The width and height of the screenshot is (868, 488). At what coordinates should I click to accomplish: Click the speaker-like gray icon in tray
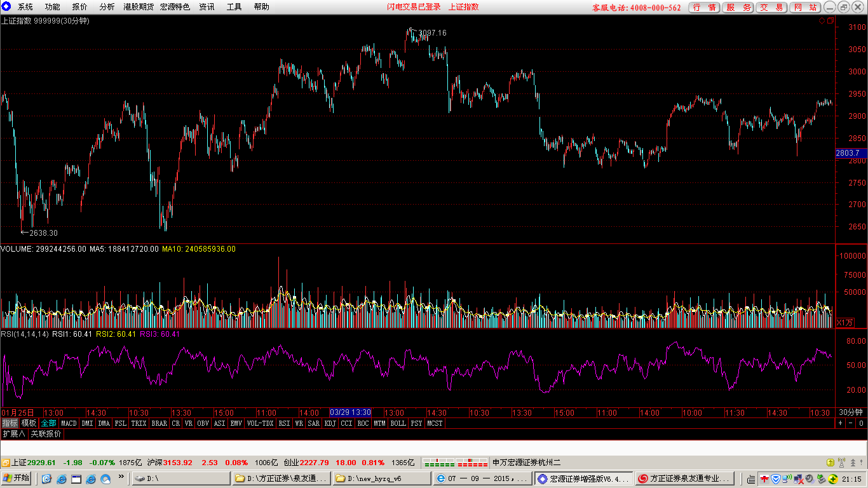810,479
